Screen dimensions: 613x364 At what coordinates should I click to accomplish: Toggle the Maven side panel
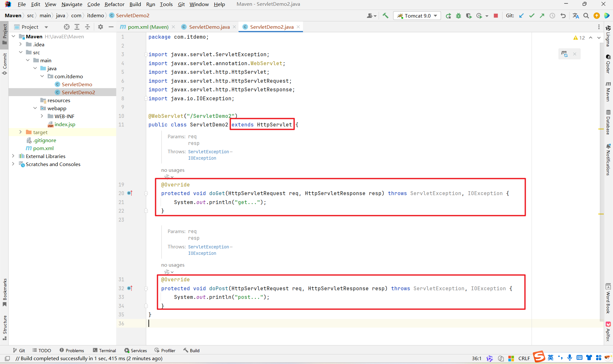(608, 92)
